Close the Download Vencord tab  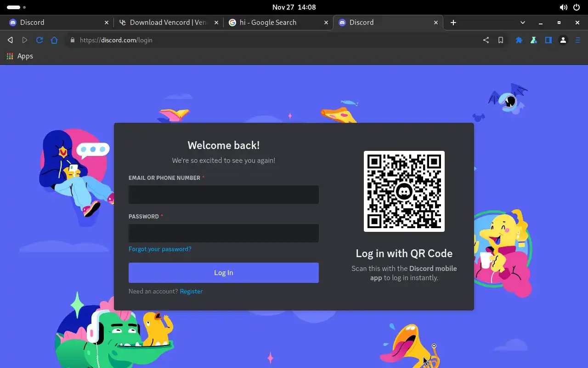click(x=216, y=23)
